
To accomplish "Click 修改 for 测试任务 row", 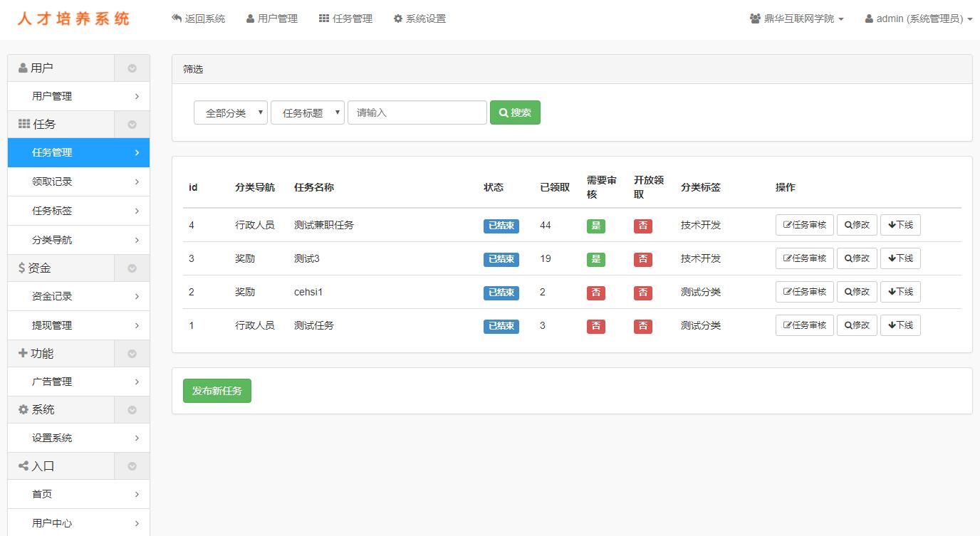I will (857, 325).
